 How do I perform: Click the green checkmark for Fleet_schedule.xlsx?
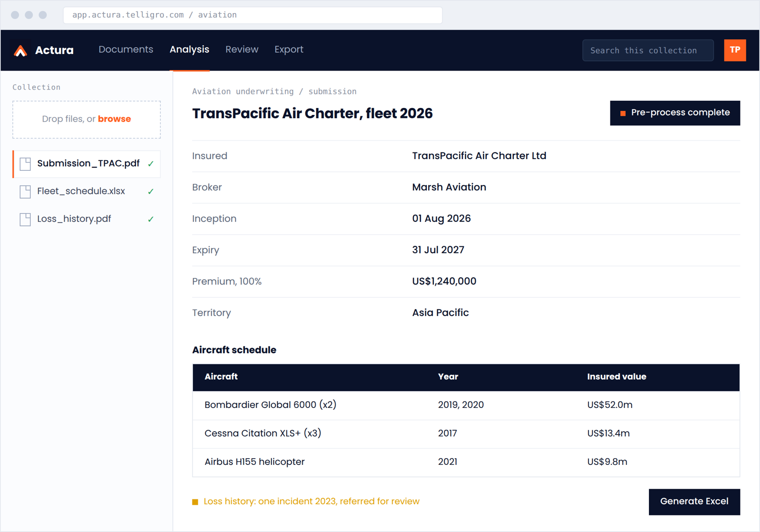point(151,191)
